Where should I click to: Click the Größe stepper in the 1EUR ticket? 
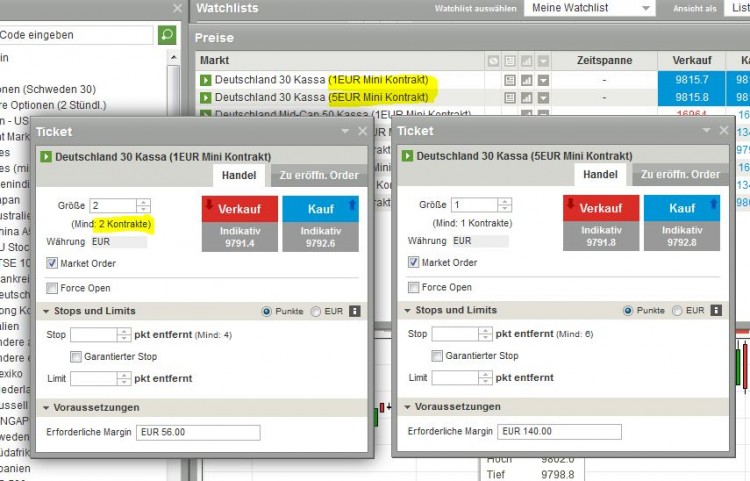tap(143, 206)
